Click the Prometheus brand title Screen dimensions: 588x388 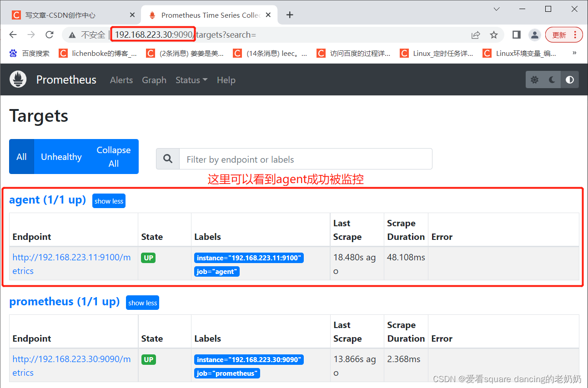point(66,80)
